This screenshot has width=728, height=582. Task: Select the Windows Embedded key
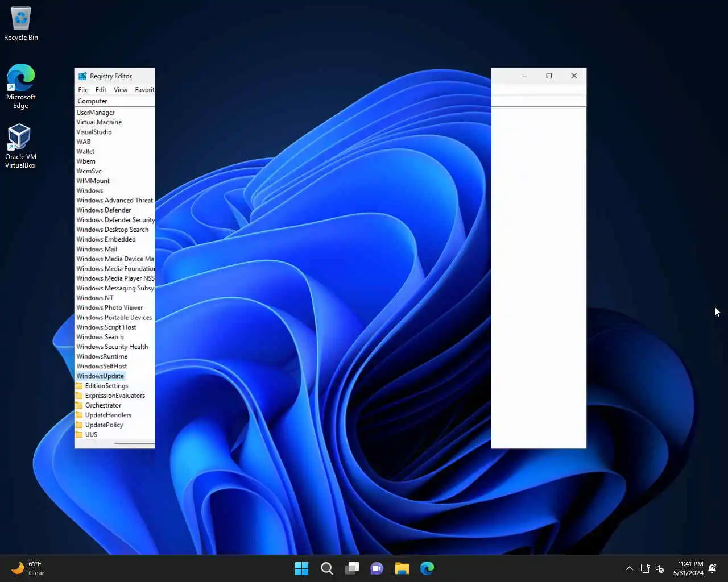(x=106, y=239)
